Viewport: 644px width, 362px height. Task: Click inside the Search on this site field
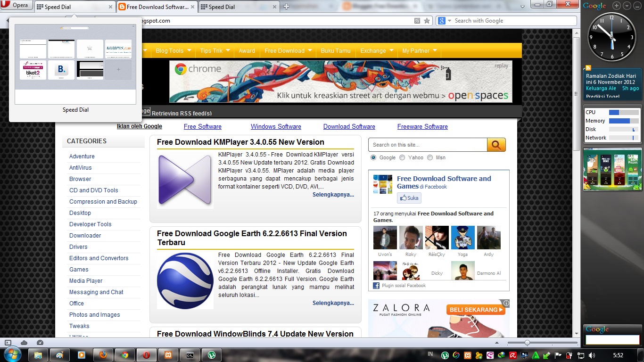(428, 145)
